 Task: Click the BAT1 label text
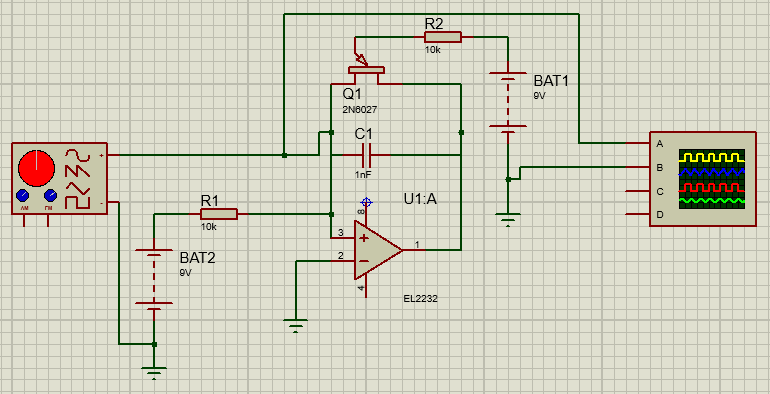tap(551, 81)
